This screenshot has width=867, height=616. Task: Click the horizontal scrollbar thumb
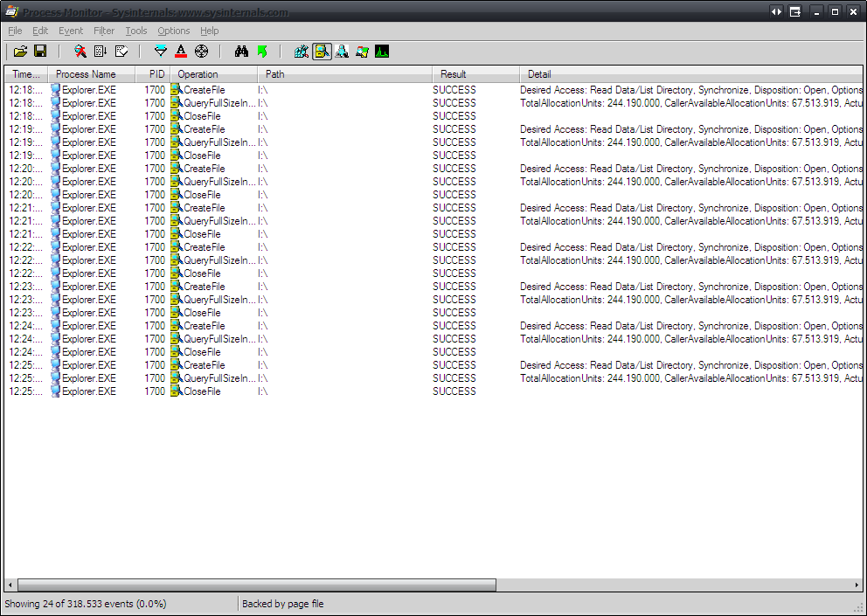[257, 585]
